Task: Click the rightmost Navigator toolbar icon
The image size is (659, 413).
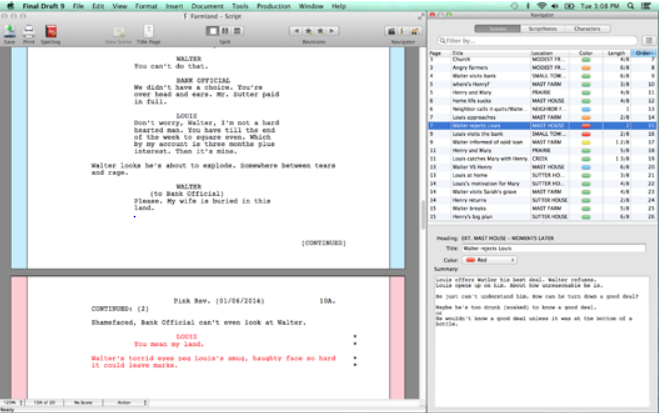Action: 415,31
